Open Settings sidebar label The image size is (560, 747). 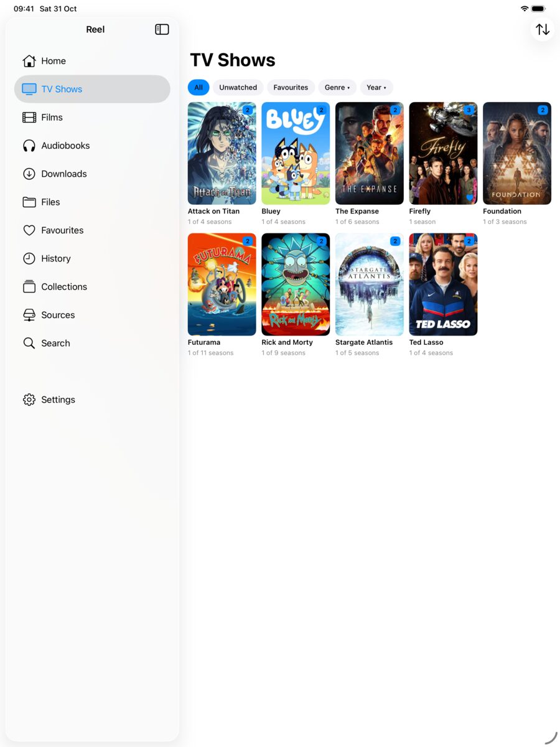58,400
